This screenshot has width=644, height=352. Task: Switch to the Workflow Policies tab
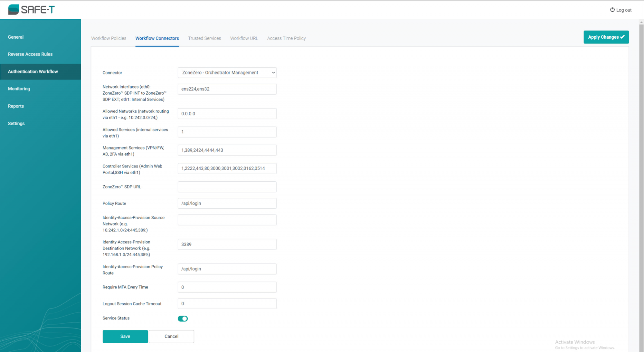pos(109,38)
